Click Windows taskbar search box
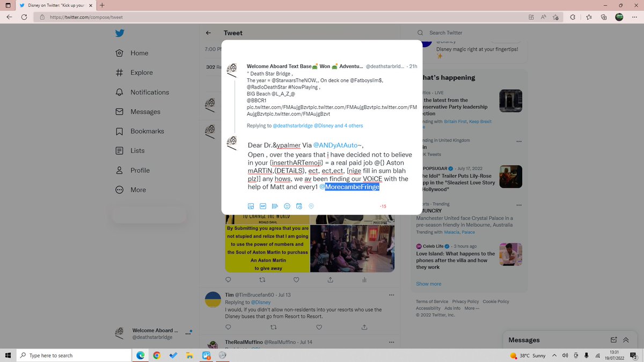The image size is (644, 362). pos(74,356)
